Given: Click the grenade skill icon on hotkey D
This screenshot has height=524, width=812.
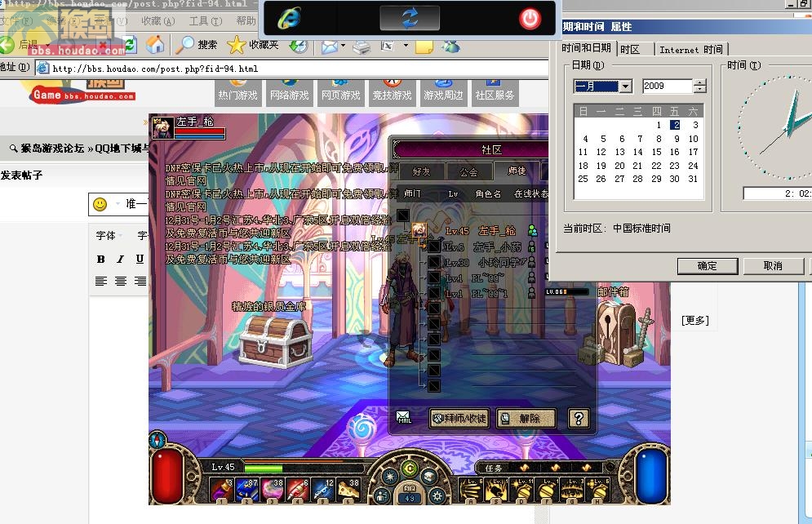Looking at the screenshot, I should 521,490.
